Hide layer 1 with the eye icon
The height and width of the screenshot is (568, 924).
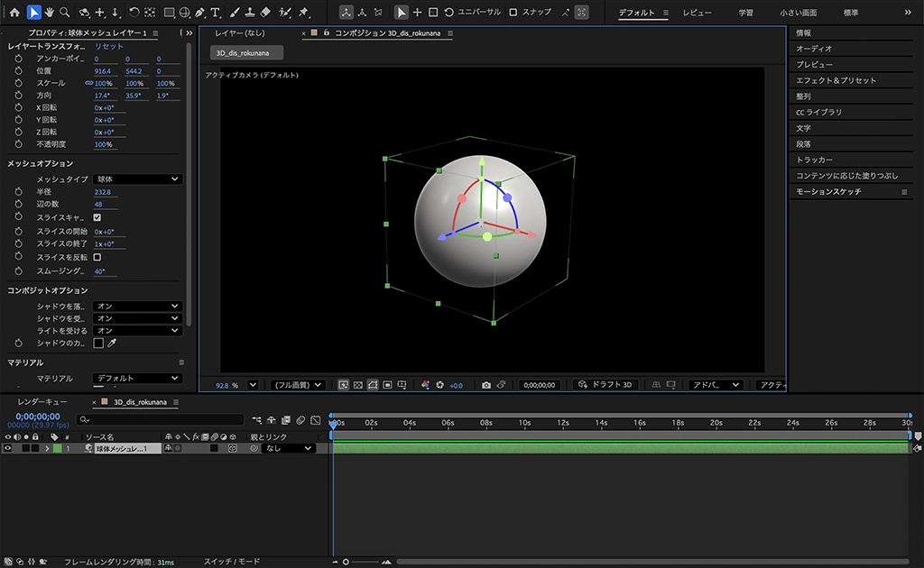pyautogui.click(x=7, y=448)
